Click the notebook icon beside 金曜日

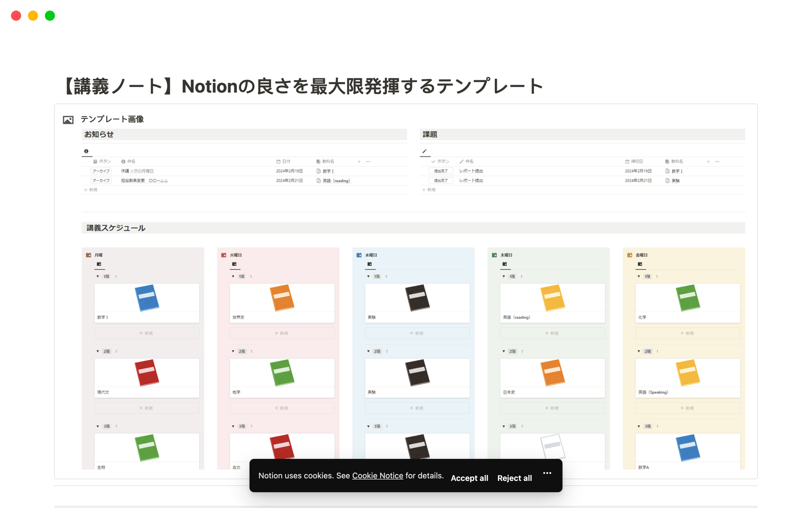pyautogui.click(x=629, y=255)
